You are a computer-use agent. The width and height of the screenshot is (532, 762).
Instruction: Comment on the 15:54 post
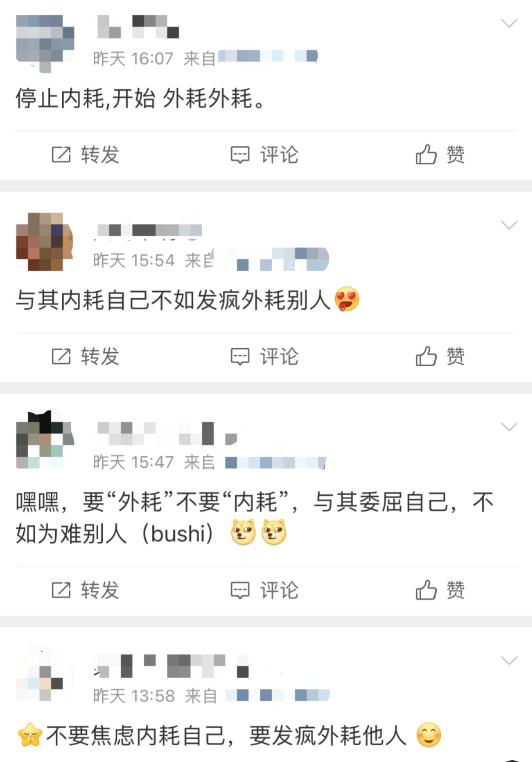pos(264,356)
